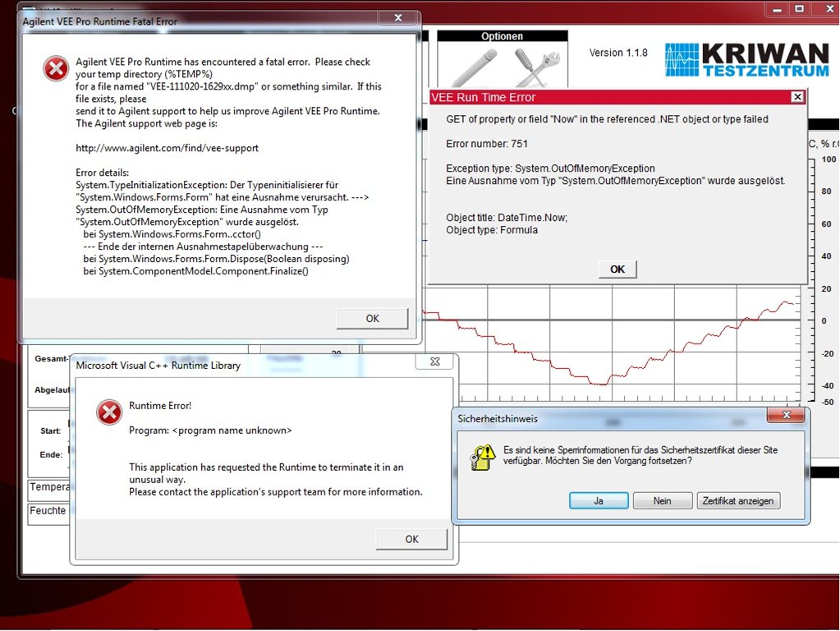Viewport: 840px width, 631px height.
Task: Choose Nein in the security notice
Action: (662, 500)
